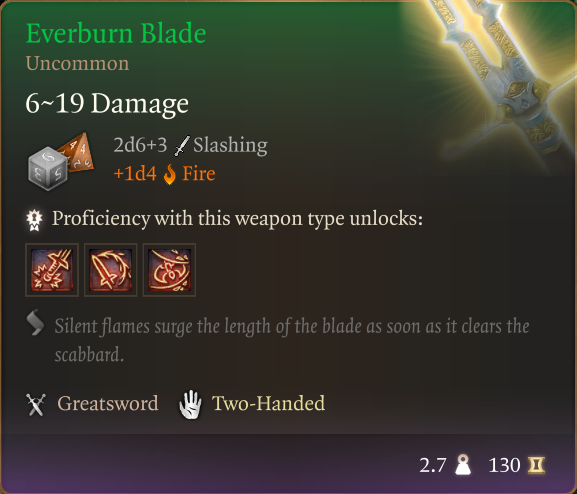Screen dimensions: 577x494
Task: Click the fire damage flame icon
Action: coord(170,174)
